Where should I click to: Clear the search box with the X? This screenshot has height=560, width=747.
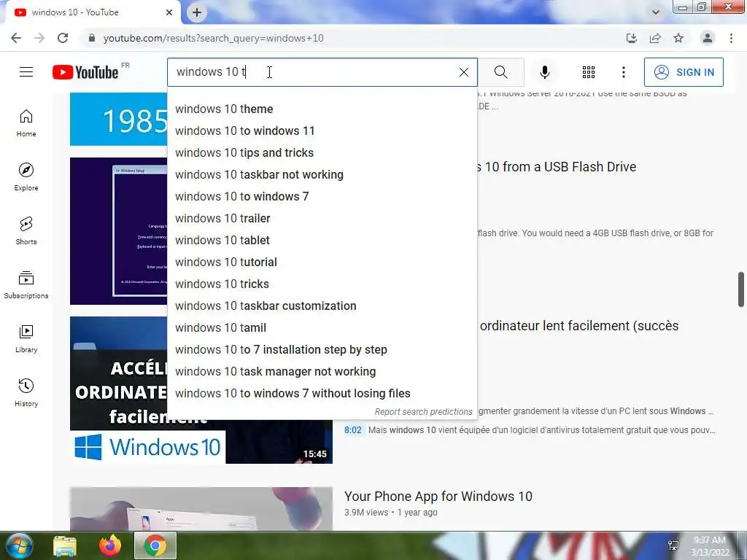[x=463, y=72]
